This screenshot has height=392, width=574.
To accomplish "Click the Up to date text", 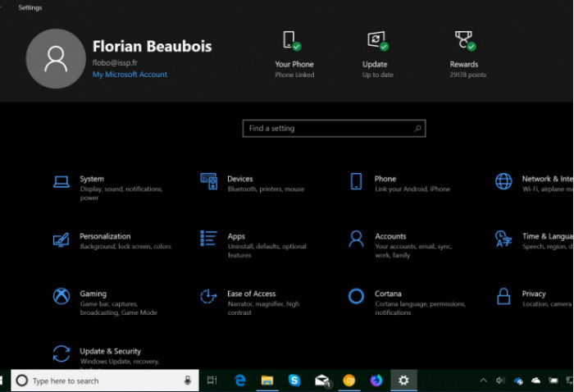I will point(378,75).
